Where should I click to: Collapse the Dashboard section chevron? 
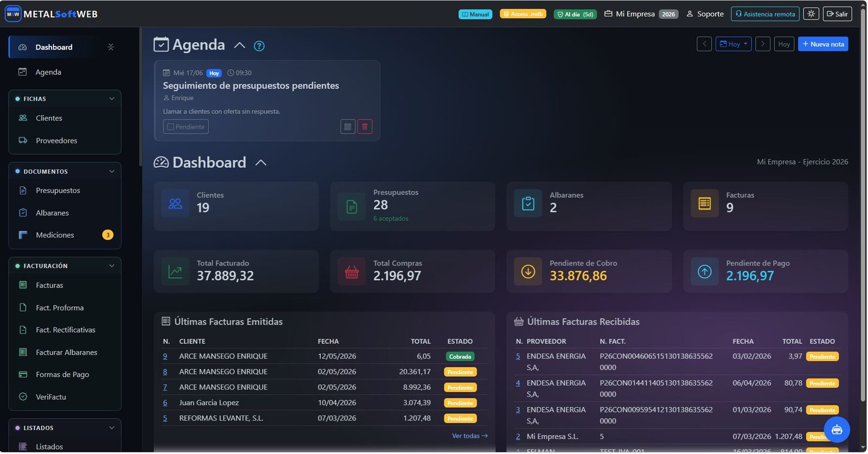261,163
